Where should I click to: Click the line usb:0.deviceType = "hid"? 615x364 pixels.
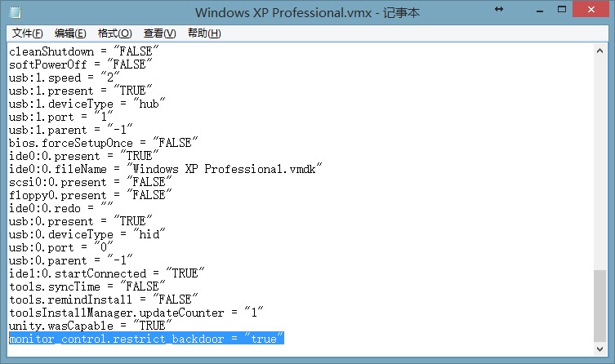[87, 234]
